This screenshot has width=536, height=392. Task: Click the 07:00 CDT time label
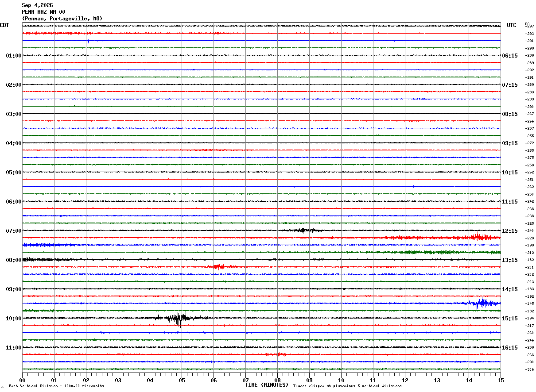[x=14, y=231]
